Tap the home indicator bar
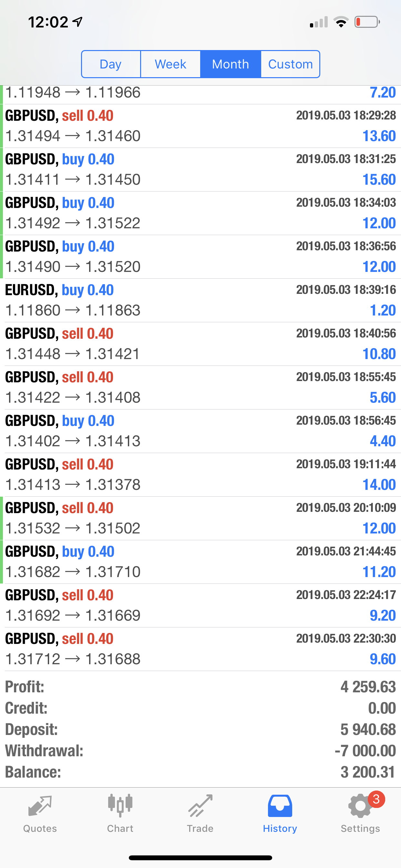This screenshot has width=401, height=868. 200,858
